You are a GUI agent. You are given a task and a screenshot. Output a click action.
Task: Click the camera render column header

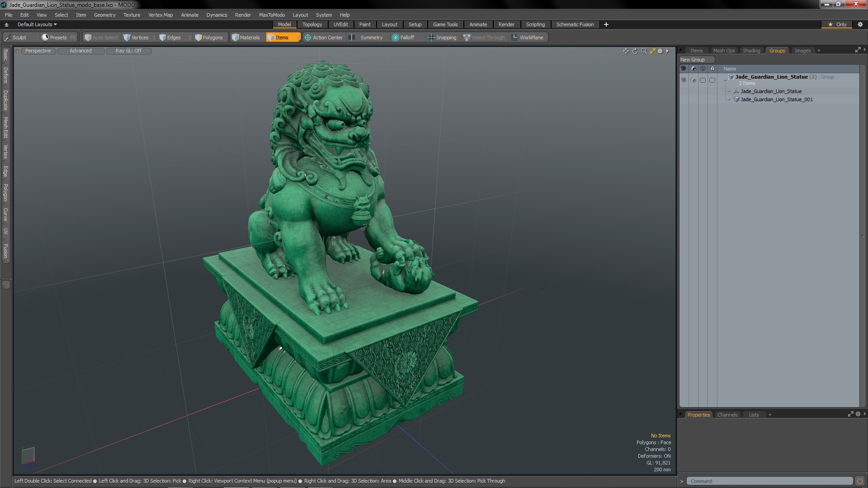pyautogui.click(x=693, y=69)
